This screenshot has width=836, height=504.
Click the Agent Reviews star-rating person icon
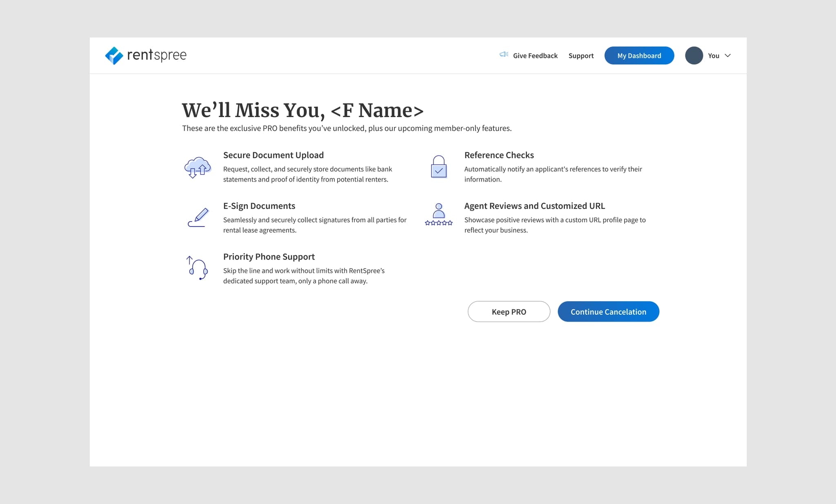439,215
